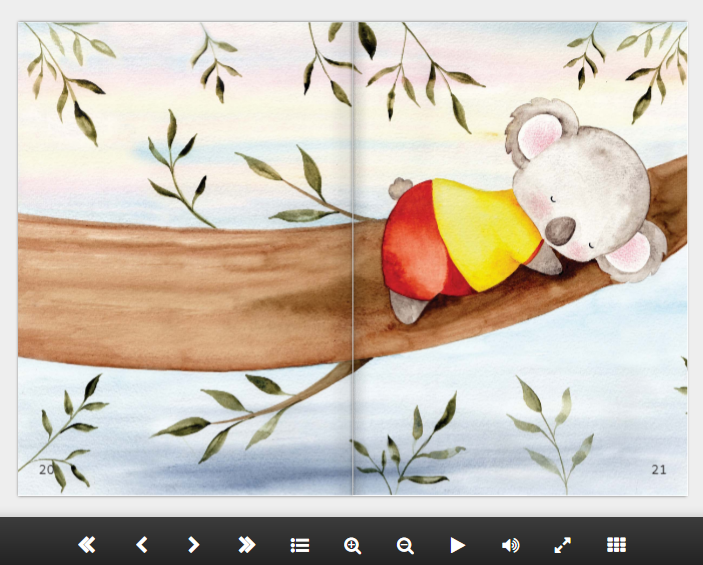The width and height of the screenshot is (703, 565).
Task: Jump to the first page
Action: (x=87, y=545)
